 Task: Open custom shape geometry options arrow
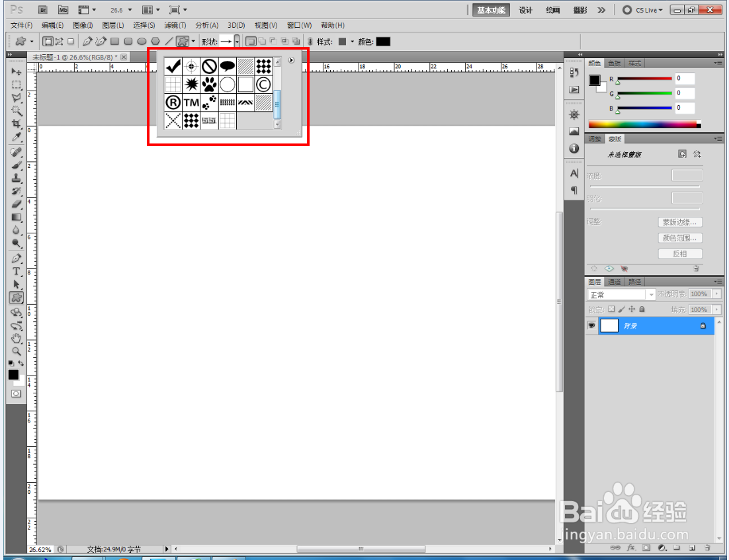tap(193, 42)
